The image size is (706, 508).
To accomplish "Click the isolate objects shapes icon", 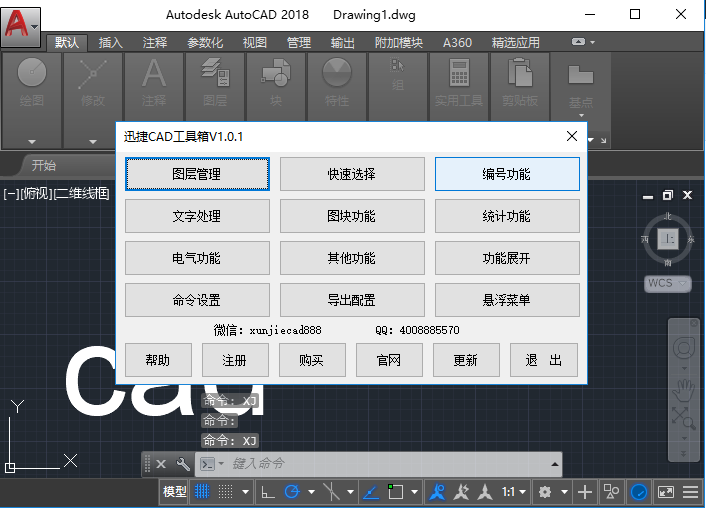I will pos(611,492).
